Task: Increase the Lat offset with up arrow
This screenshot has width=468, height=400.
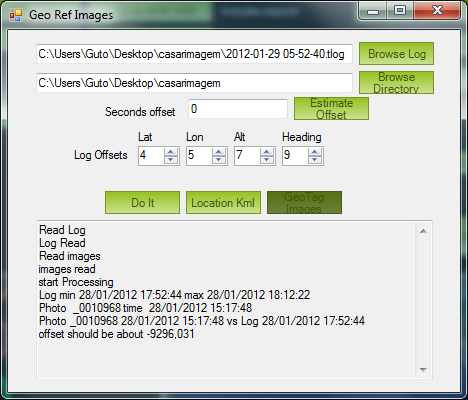Action: (171, 152)
